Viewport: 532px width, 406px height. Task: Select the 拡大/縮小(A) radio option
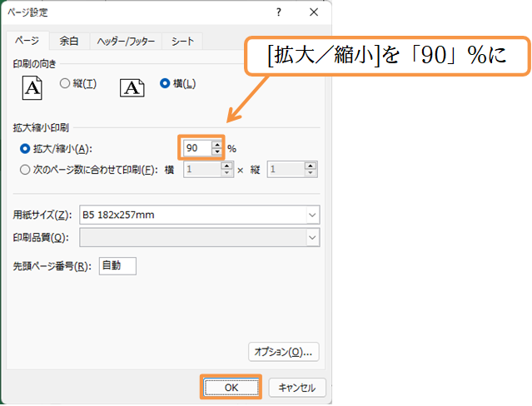(x=25, y=149)
